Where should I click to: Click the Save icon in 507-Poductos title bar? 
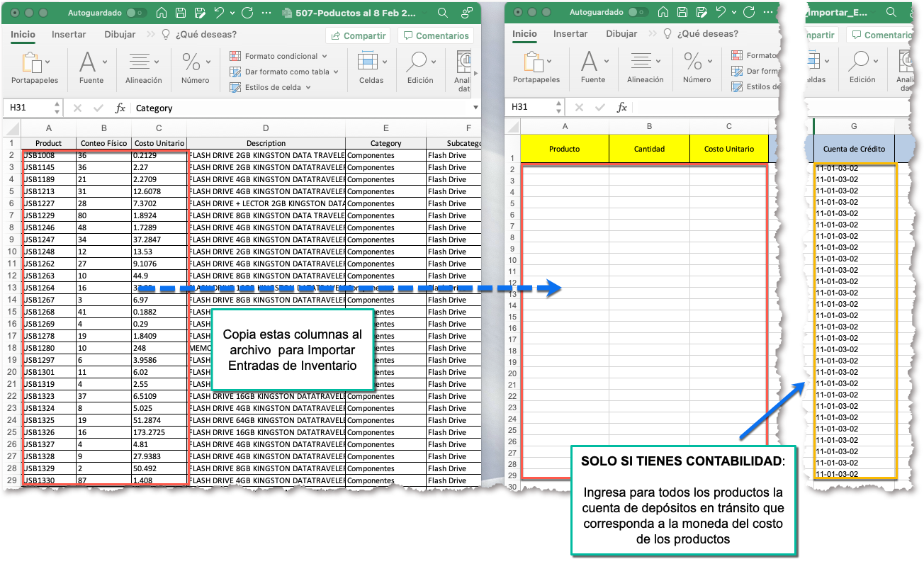[x=181, y=13]
